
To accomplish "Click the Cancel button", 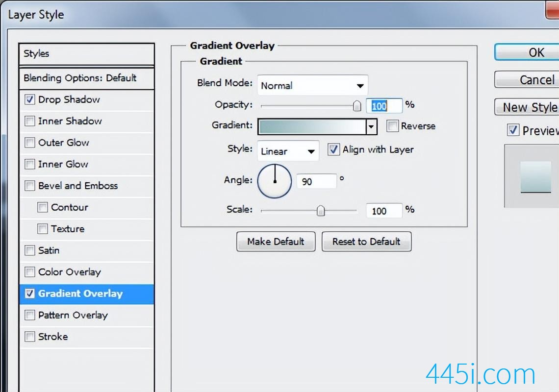I will tap(527, 79).
